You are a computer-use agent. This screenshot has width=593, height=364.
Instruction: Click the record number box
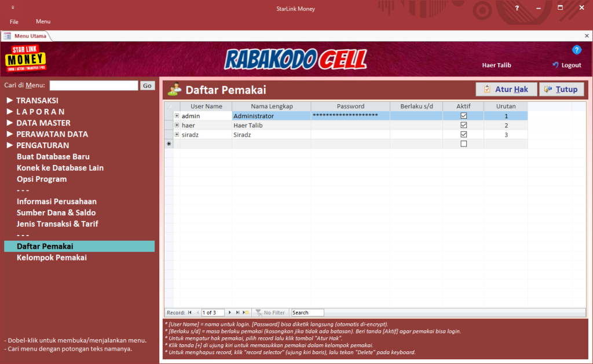(213, 312)
